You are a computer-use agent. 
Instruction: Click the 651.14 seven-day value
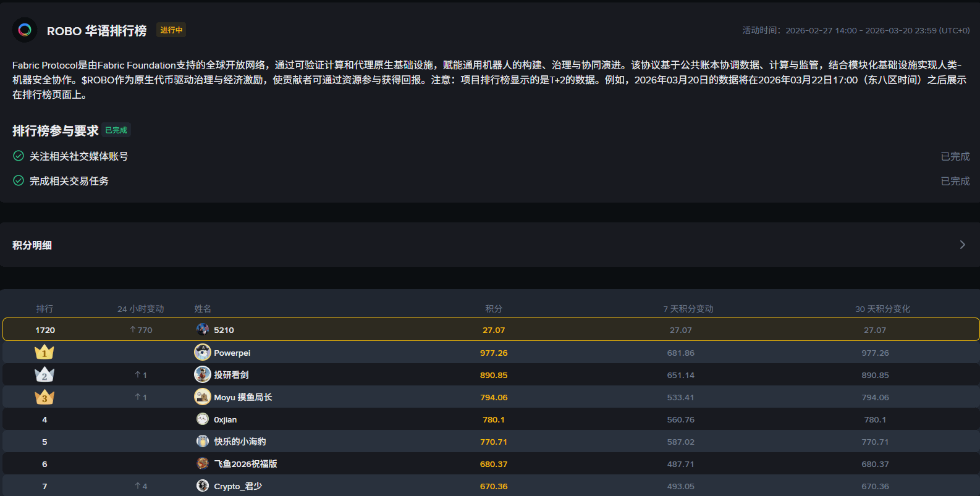(681, 375)
